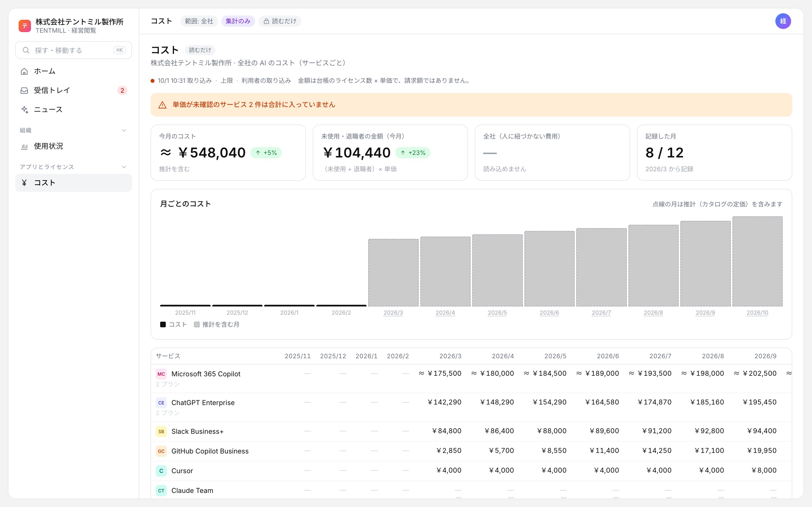The image size is (812, 507).
Task: Click the 推計を含む月 legend swatch
Action: pos(197,324)
